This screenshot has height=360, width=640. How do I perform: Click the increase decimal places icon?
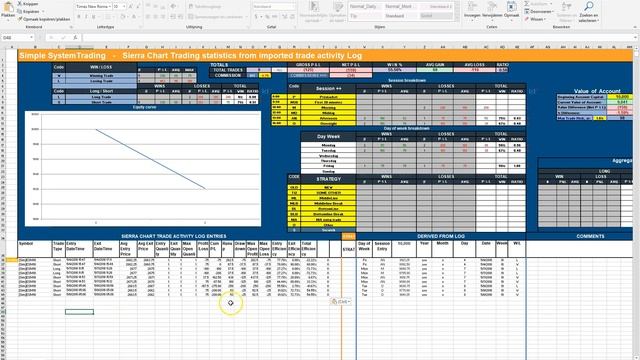tap(285, 17)
